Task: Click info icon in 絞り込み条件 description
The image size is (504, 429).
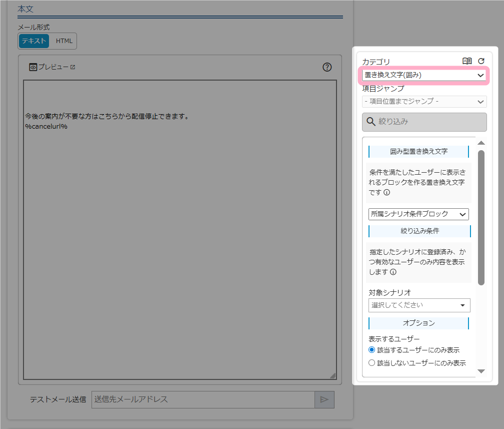Action: coord(393,272)
